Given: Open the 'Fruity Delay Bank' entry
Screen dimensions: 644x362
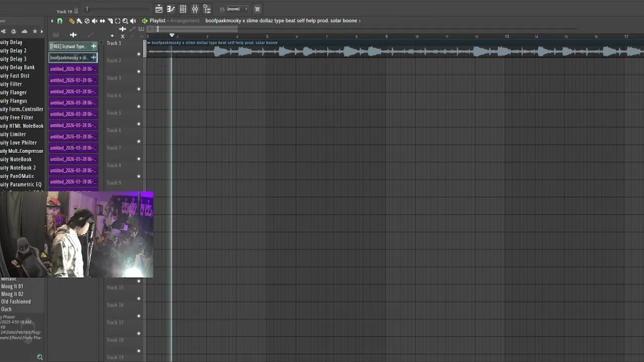Looking at the screenshot, I should pos(17,67).
